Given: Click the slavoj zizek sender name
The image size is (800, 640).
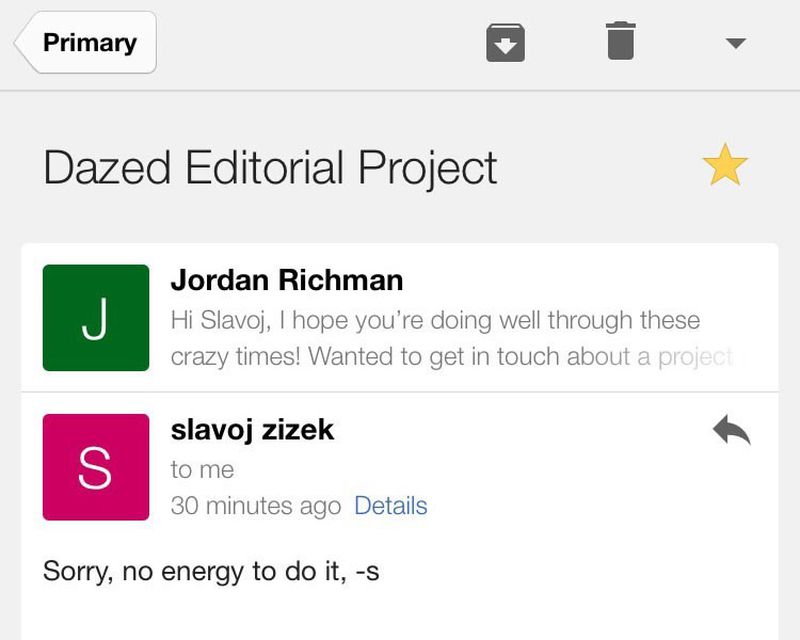Looking at the screenshot, I should click(252, 430).
